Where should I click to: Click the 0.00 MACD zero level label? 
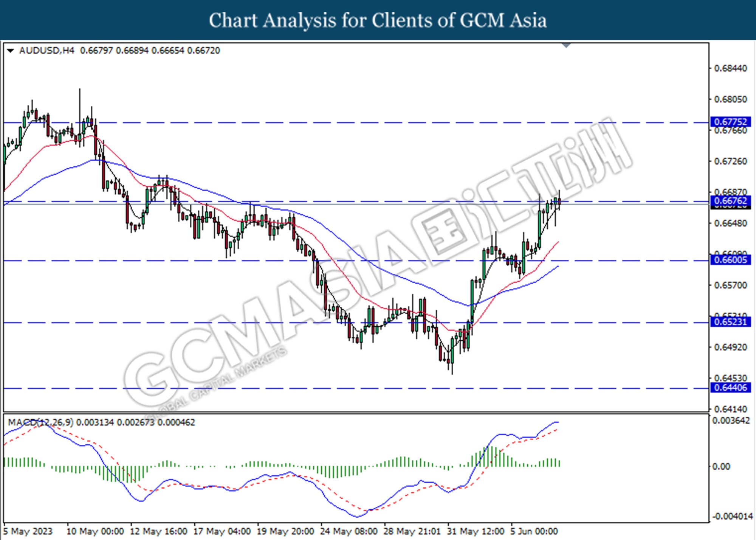pyautogui.click(x=721, y=467)
